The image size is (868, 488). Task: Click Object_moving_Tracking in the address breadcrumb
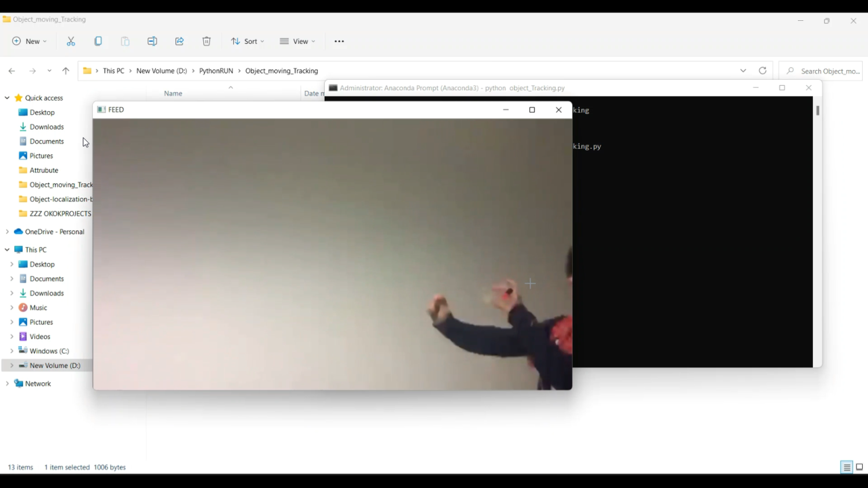[282, 71]
